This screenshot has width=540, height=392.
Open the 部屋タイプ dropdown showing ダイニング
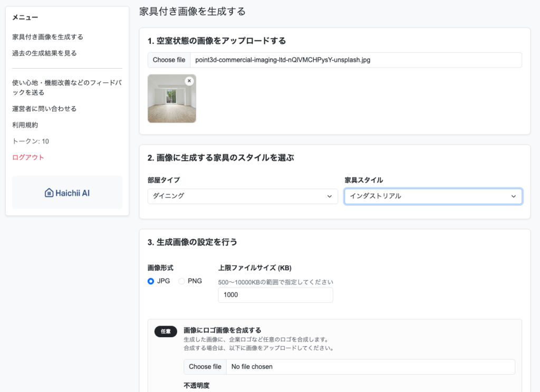[x=243, y=196]
